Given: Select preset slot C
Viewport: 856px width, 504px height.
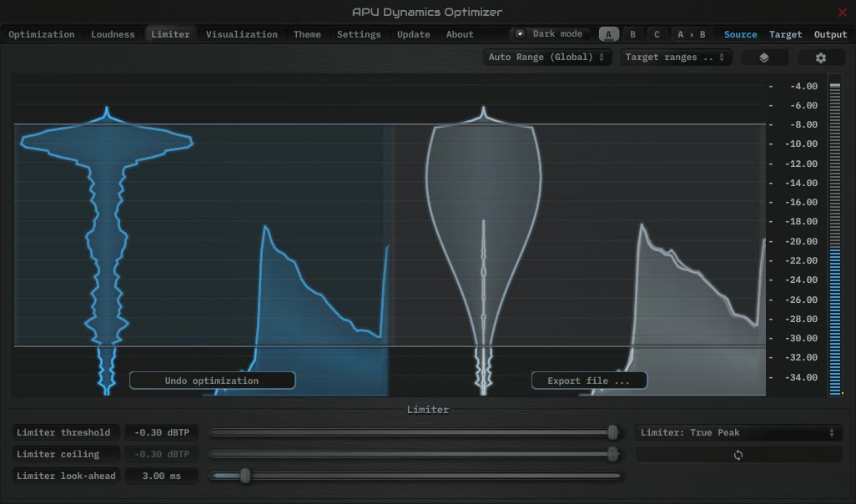Looking at the screenshot, I should [657, 34].
